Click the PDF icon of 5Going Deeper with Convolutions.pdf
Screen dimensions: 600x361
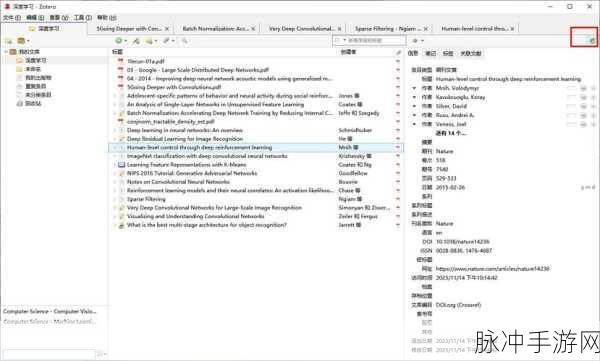(x=121, y=87)
